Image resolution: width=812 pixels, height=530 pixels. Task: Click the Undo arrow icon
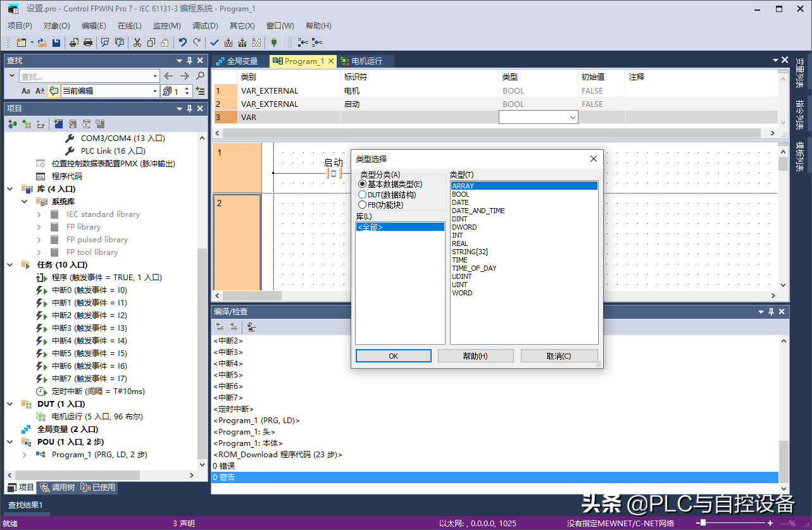click(182, 42)
